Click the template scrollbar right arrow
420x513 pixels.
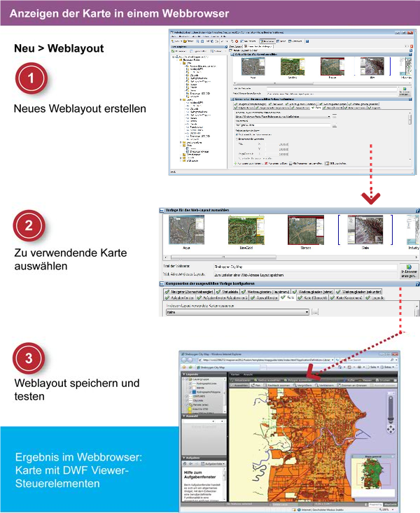click(416, 257)
